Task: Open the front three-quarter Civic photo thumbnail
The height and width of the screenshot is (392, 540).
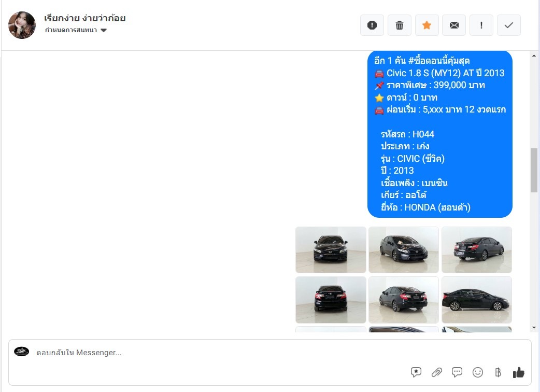Action: pyautogui.click(x=404, y=250)
